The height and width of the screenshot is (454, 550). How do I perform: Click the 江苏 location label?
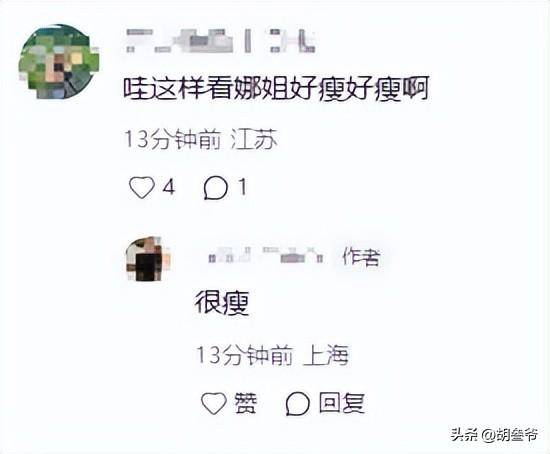(254, 140)
